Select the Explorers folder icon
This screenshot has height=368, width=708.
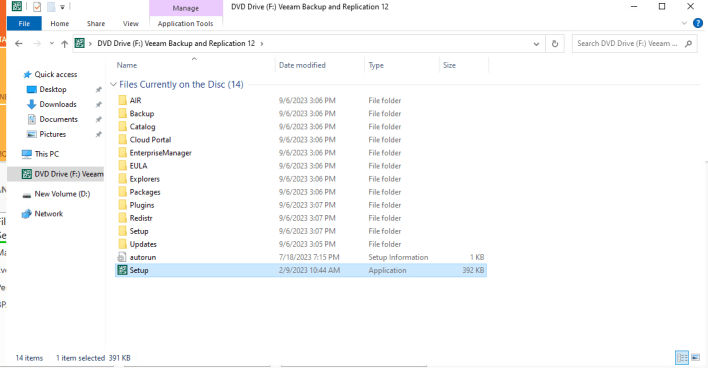[122, 179]
